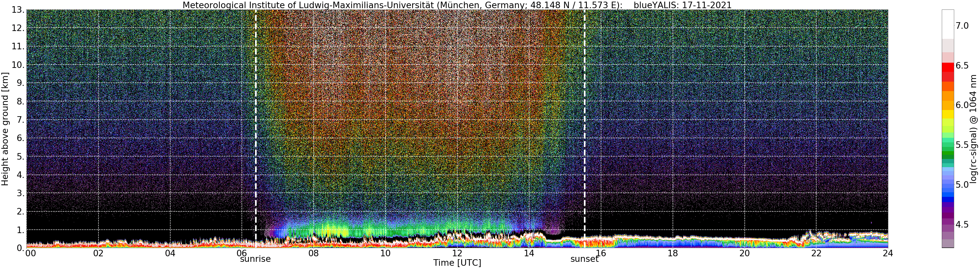This screenshot has height=269, width=980.
Task: Click the 'Time [UTC]' axis title
Action: [x=457, y=263]
